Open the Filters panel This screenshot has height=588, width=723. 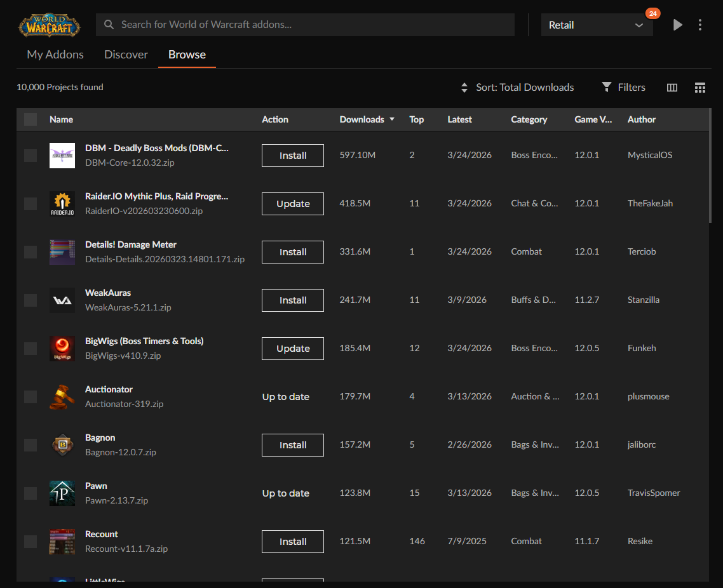(x=624, y=88)
